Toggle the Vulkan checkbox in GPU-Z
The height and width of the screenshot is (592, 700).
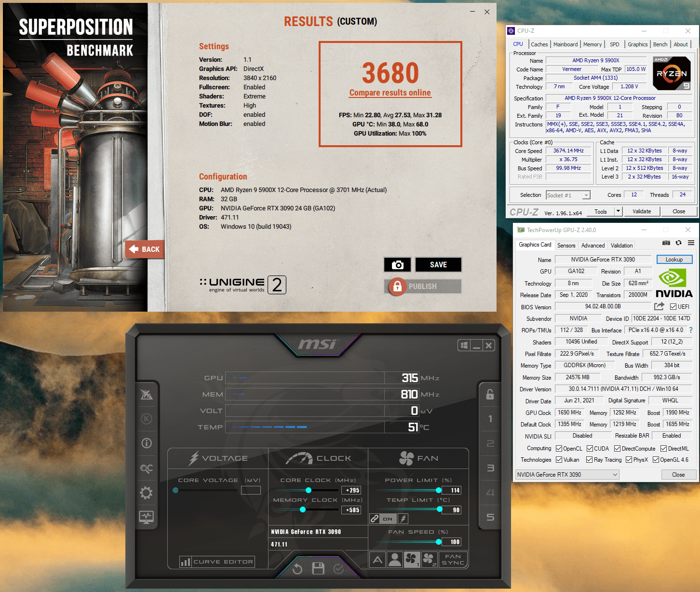click(x=559, y=459)
